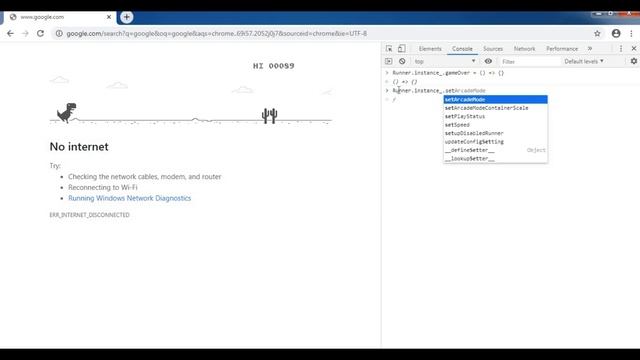Choose setArcadeModeContainerScale suggestion
Viewport: 640px width, 360px height.
point(496,108)
